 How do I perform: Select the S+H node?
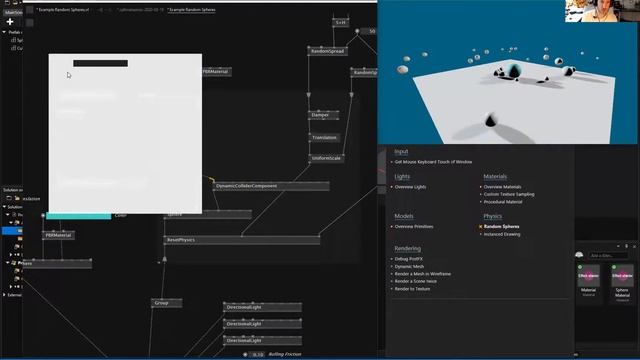(x=340, y=22)
